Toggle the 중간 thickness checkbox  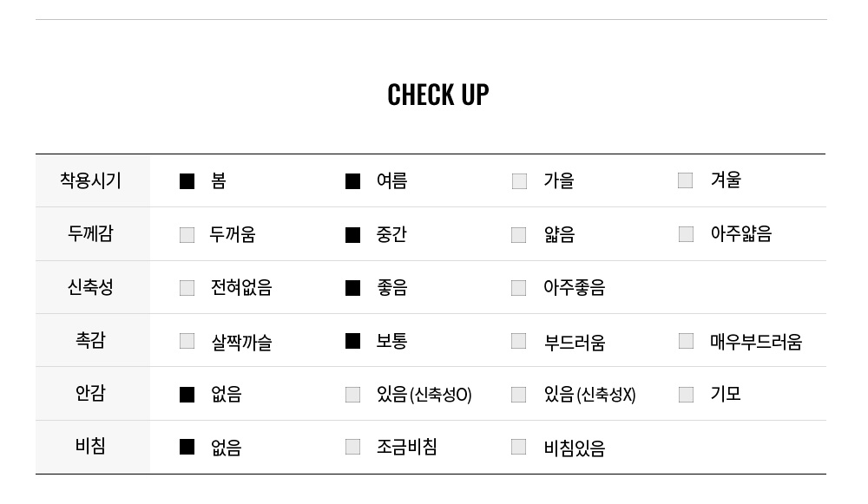pos(352,234)
